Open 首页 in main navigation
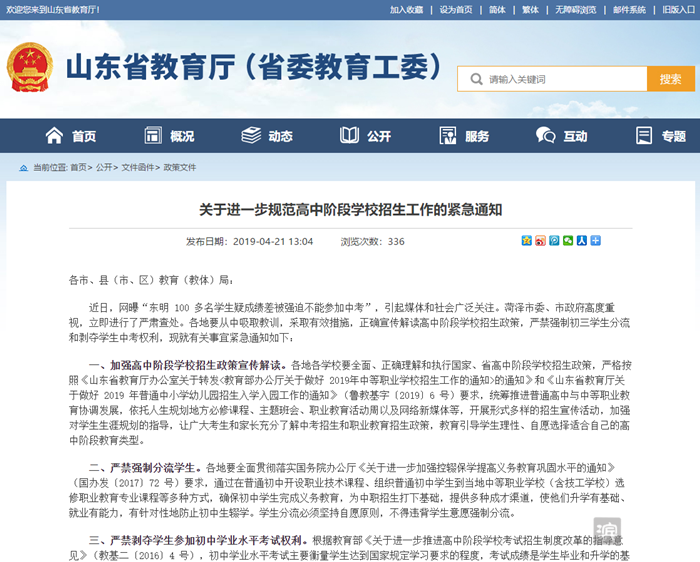 click(84, 136)
